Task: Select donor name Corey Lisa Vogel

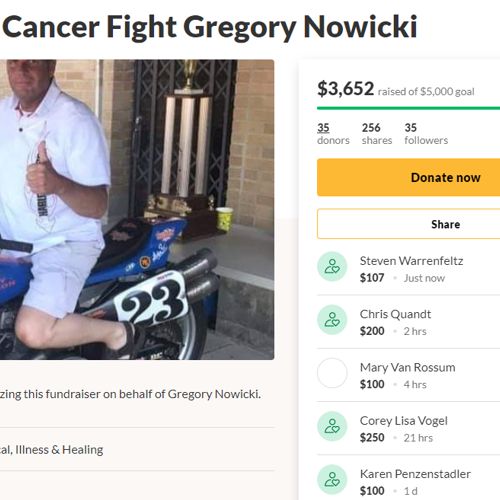Action: point(404,421)
